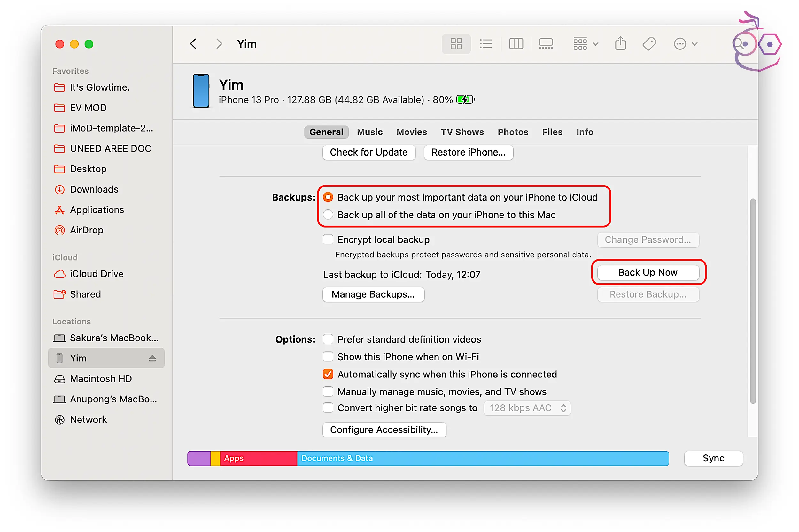Switch to column view
This screenshot has width=799, height=532.
click(x=516, y=44)
